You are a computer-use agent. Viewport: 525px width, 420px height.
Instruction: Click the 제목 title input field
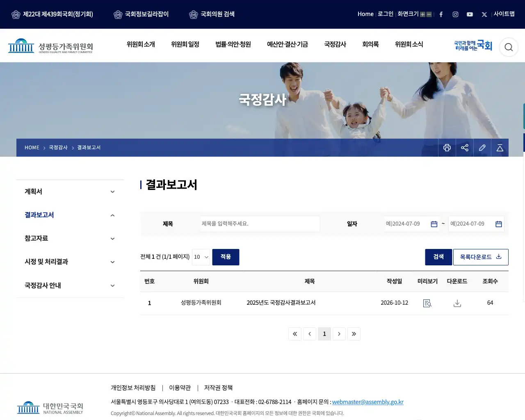tap(260, 224)
